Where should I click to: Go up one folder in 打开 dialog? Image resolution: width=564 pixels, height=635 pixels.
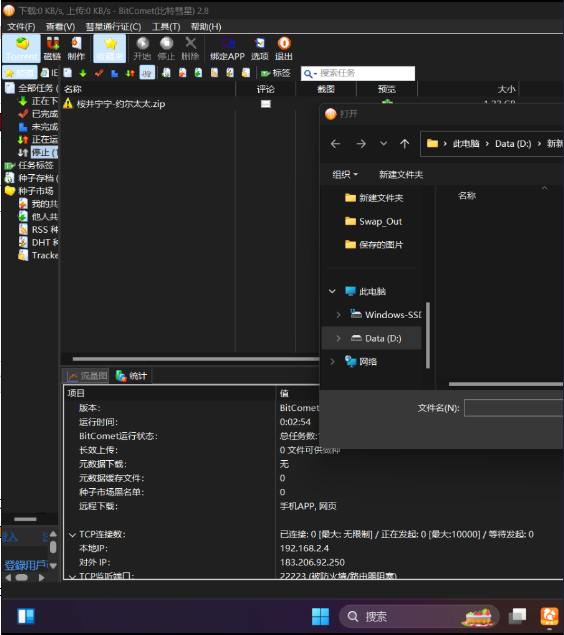point(404,144)
